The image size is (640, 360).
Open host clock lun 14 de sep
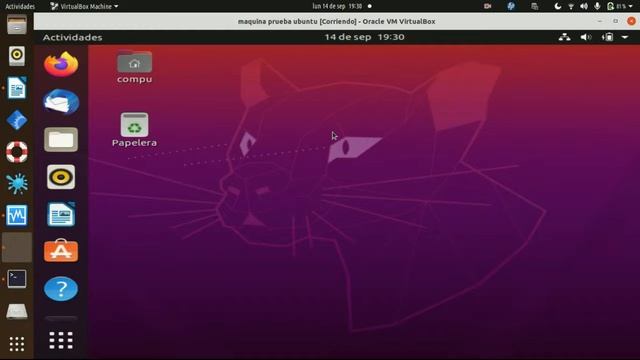coord(337,6)
